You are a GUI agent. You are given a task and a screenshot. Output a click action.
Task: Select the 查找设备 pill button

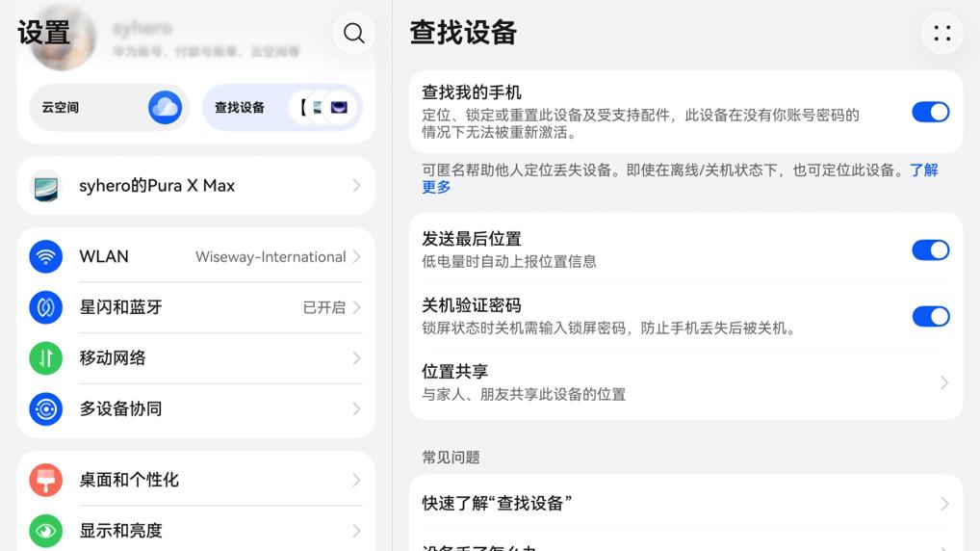pos(282,108)
